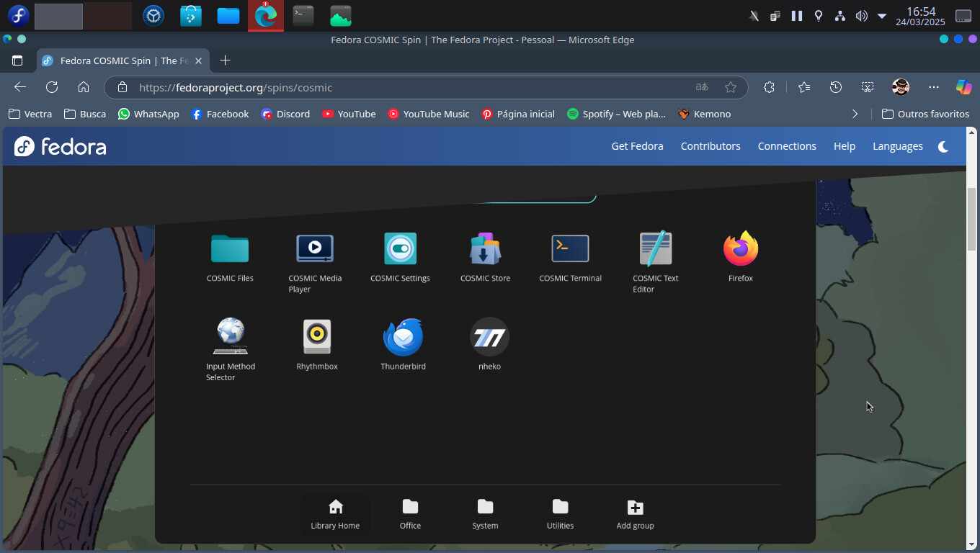Open network icon in system tray
This screenshot has width=980, height=553.
[x=839, y=16]
